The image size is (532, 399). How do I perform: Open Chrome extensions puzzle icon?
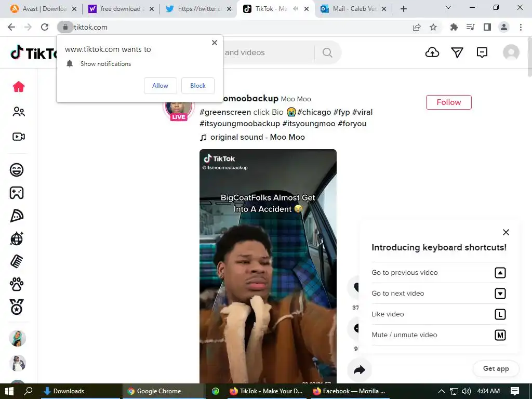[x=454, y=27]
